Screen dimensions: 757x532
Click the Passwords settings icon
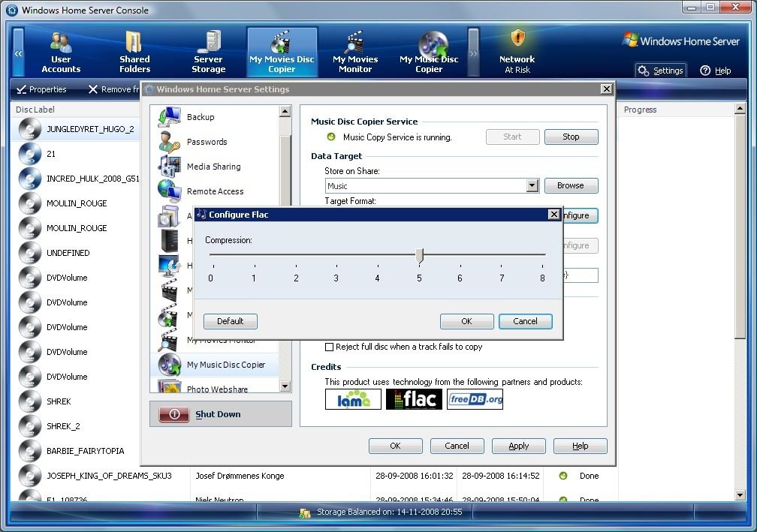click(169, 142)
